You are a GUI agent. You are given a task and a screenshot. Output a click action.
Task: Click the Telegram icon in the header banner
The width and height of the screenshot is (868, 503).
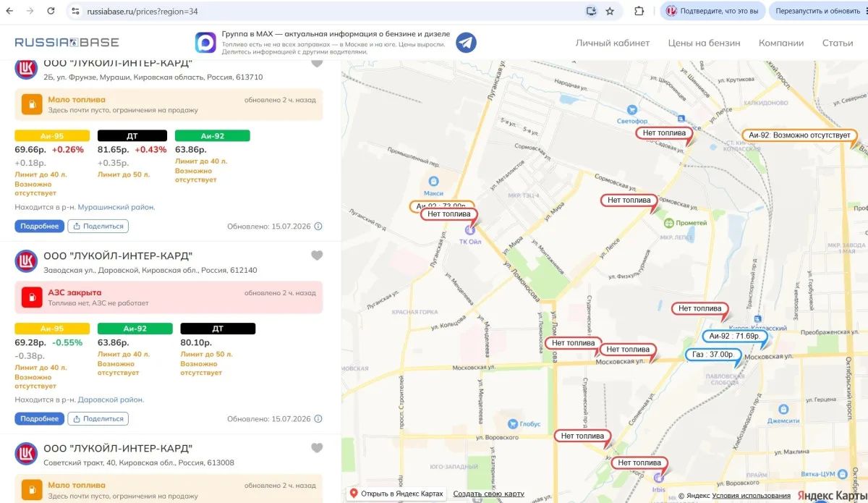(467, 43)
